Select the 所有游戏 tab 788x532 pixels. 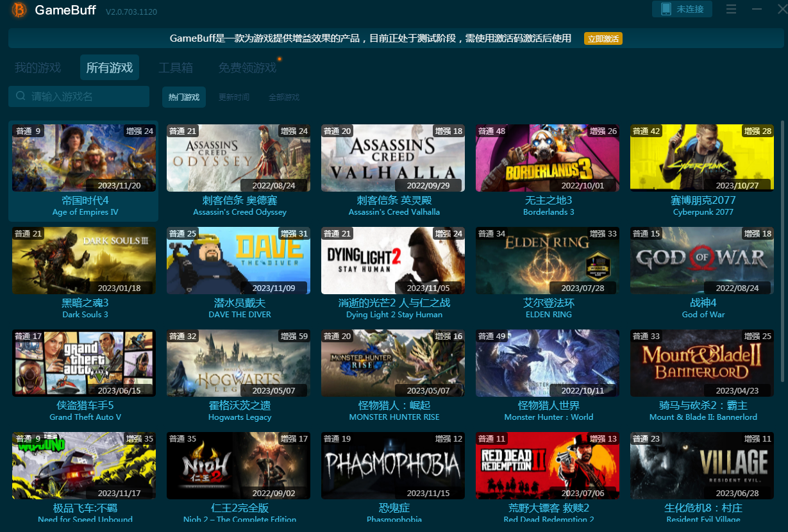click(110, 67)
